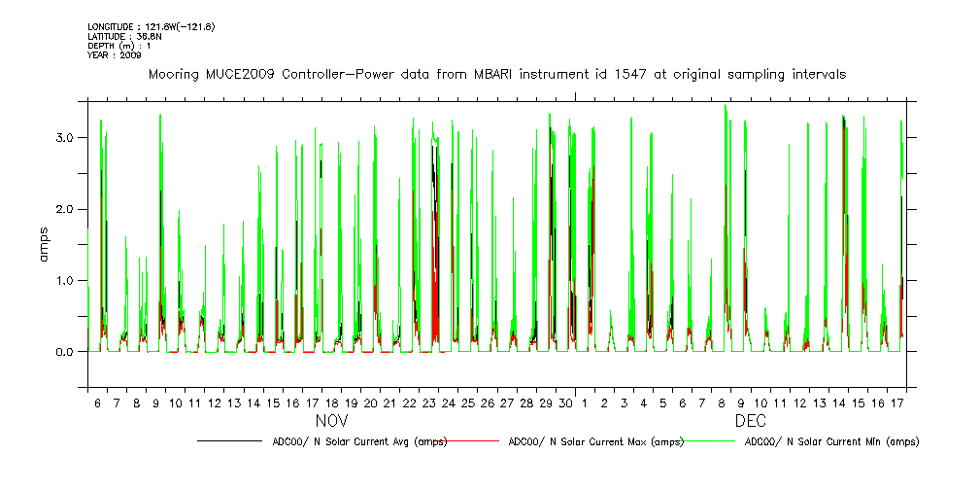Select the YEAR : 2009 header text
Viewport: 980px width, 490px height.
coord(115,55)
